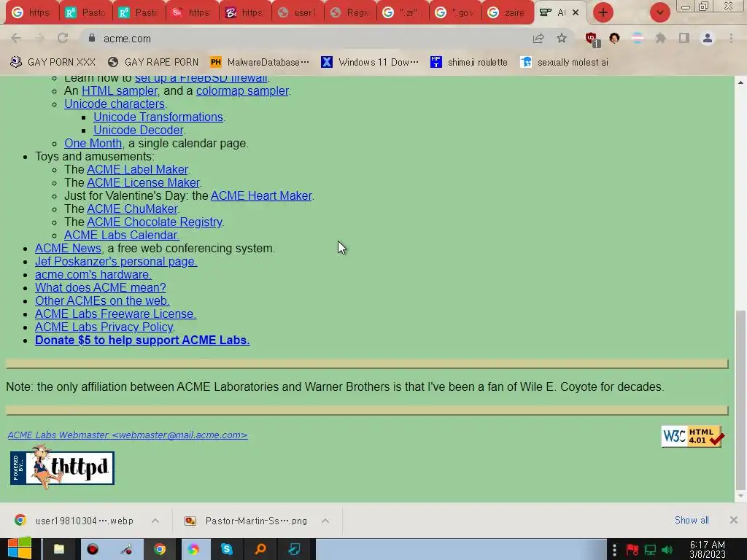Image resolution: width=747 pixels, height=560 pixels.
Task: Open the ACME Labs Calendar link
Action: (x=122, y=236)
